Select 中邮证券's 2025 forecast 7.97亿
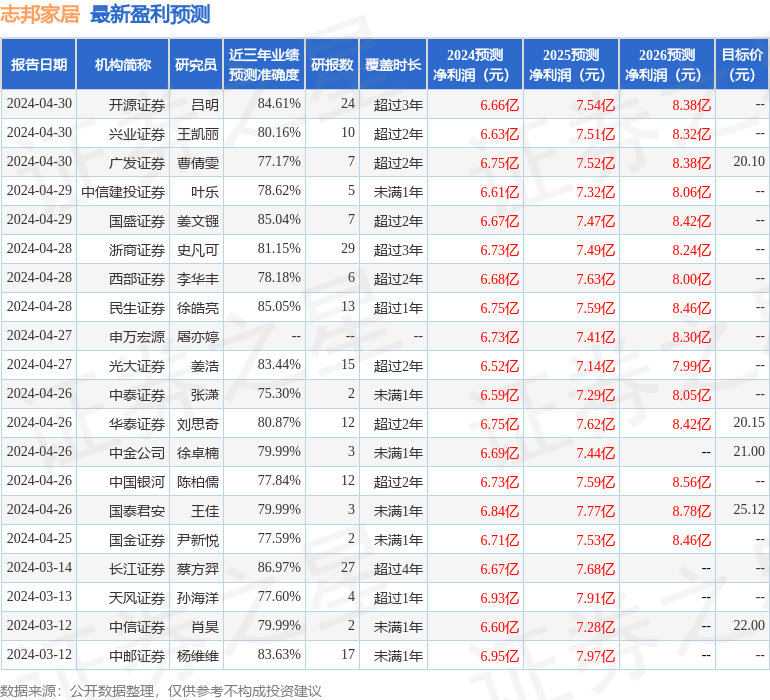 [x=595, y=656]
